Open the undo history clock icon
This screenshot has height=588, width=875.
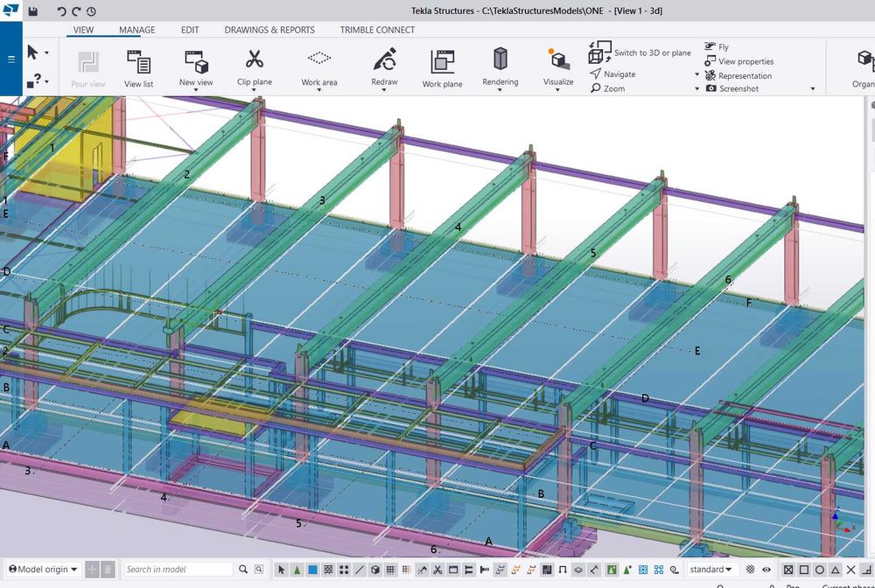[x=91, y=11]
